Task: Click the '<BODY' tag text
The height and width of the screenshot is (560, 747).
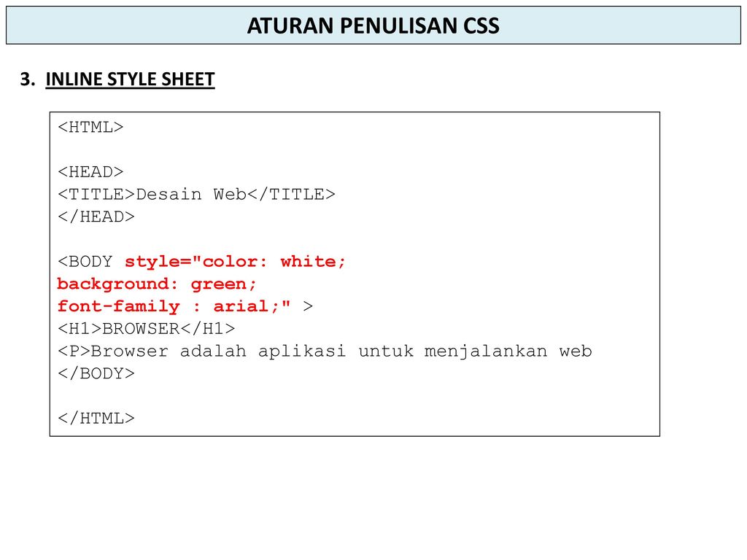Action: coord(85,262)
